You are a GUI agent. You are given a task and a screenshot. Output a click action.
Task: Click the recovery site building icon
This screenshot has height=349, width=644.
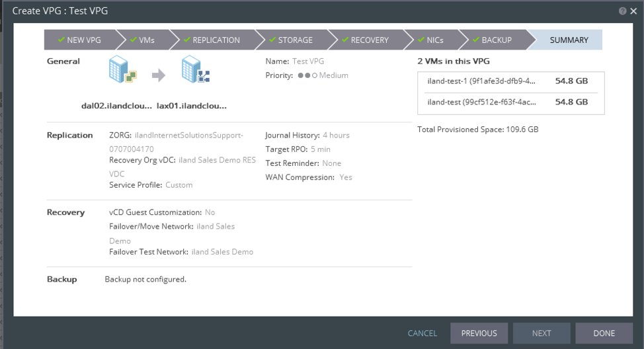click(195, 69)
